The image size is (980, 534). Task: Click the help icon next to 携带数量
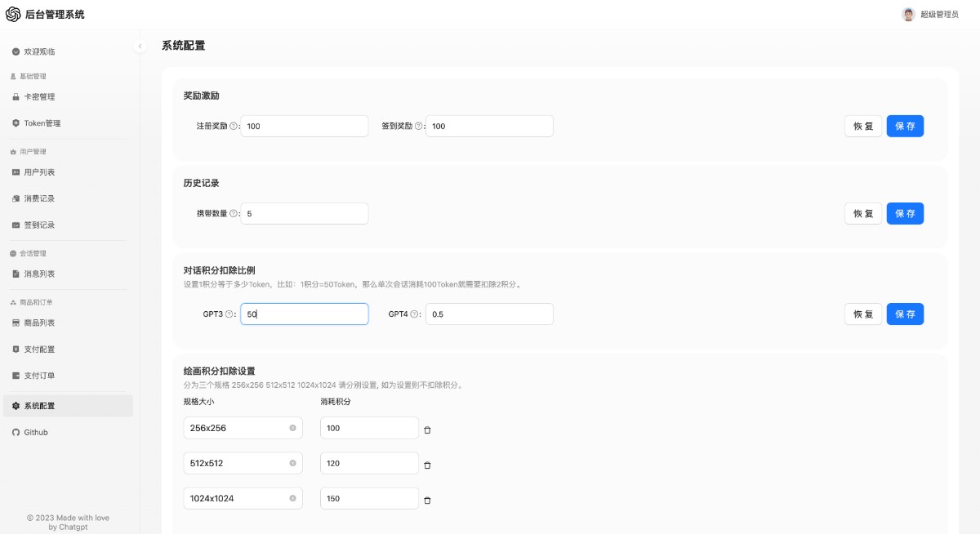pos(234,213)
